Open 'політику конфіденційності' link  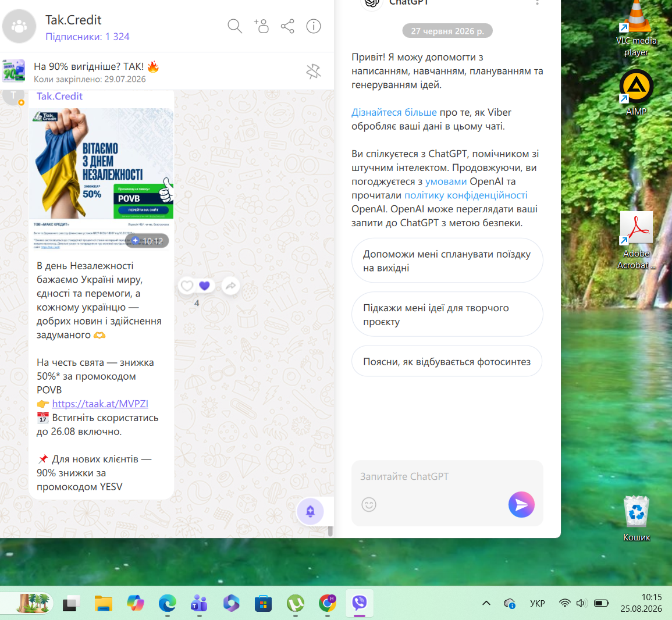[x=466, y=195]
